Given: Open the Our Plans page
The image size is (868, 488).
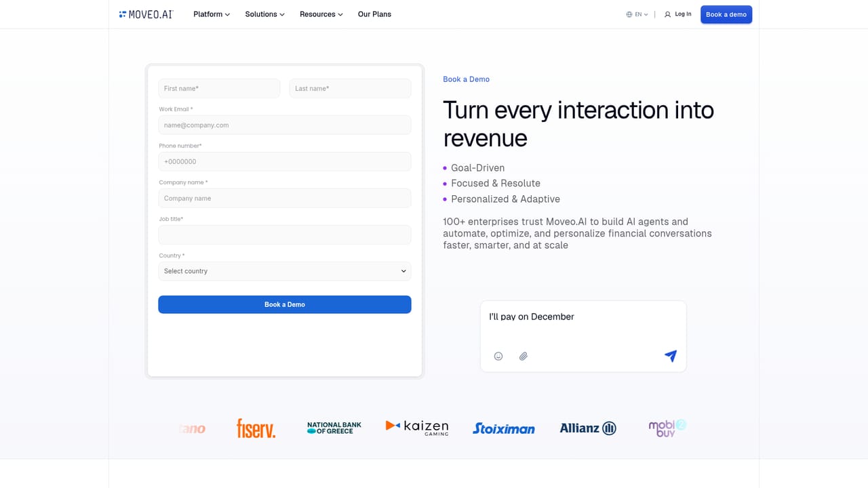Looking at the screenshot, I should 374,14.
